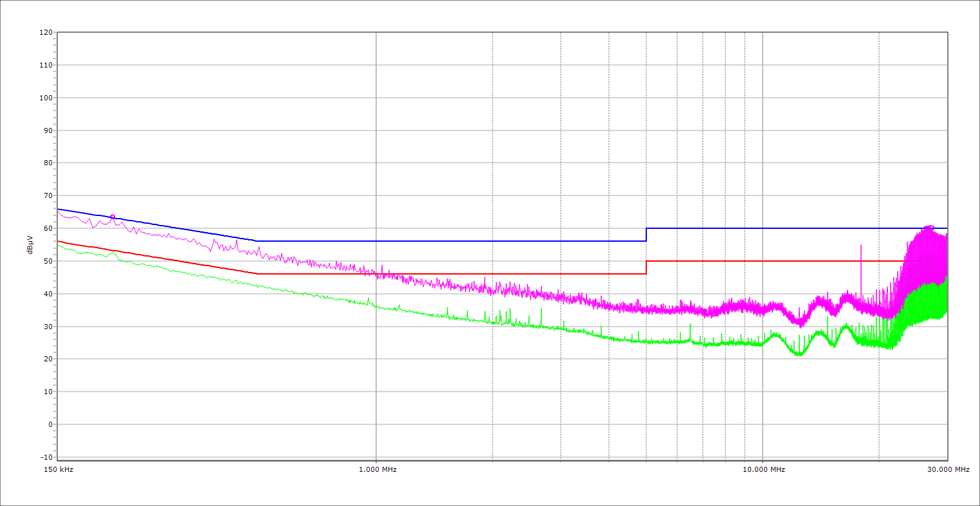Click the green trace dip after 10 MHz
The image size is (980, 506).
coord(798,353)
